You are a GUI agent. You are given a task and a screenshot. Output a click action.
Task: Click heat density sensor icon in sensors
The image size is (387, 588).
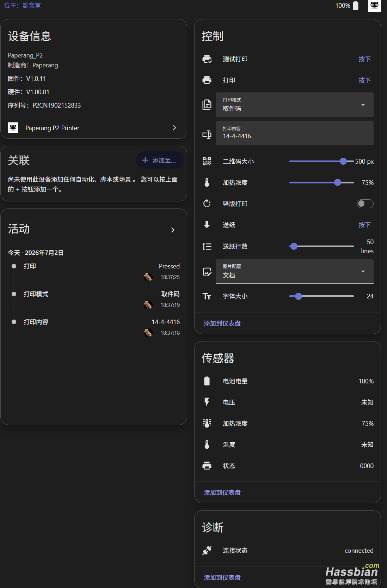coord(207,423)
